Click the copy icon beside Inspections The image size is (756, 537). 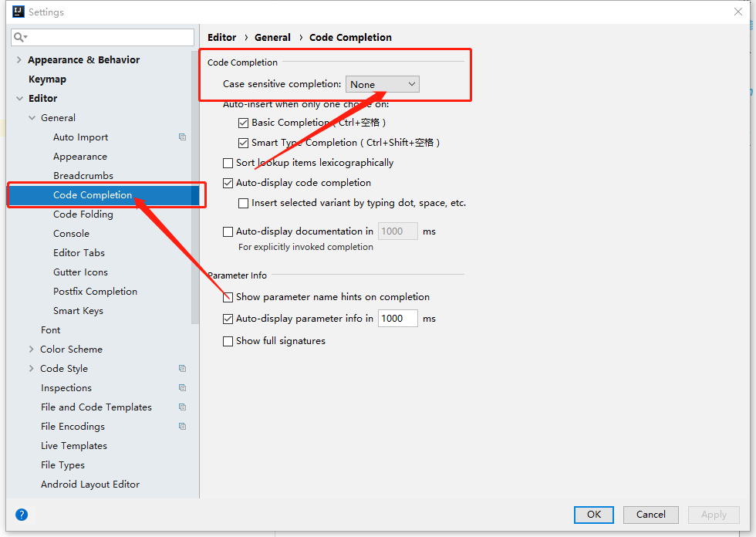[x=182, y=387]
